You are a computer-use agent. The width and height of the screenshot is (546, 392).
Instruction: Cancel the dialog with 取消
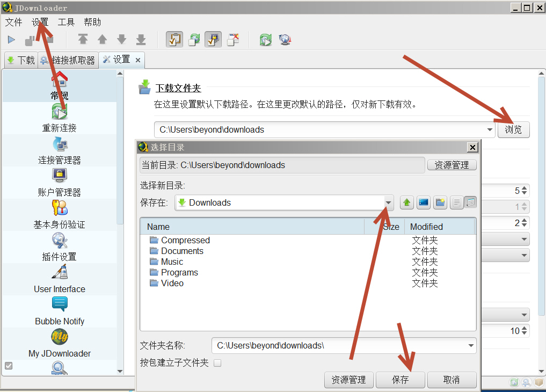[452, 380]
